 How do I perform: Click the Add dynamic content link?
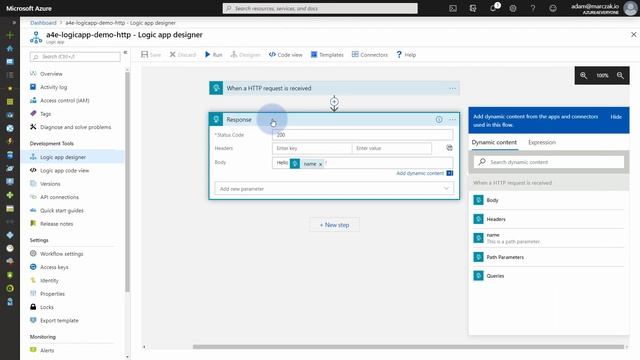pos(420,173)
